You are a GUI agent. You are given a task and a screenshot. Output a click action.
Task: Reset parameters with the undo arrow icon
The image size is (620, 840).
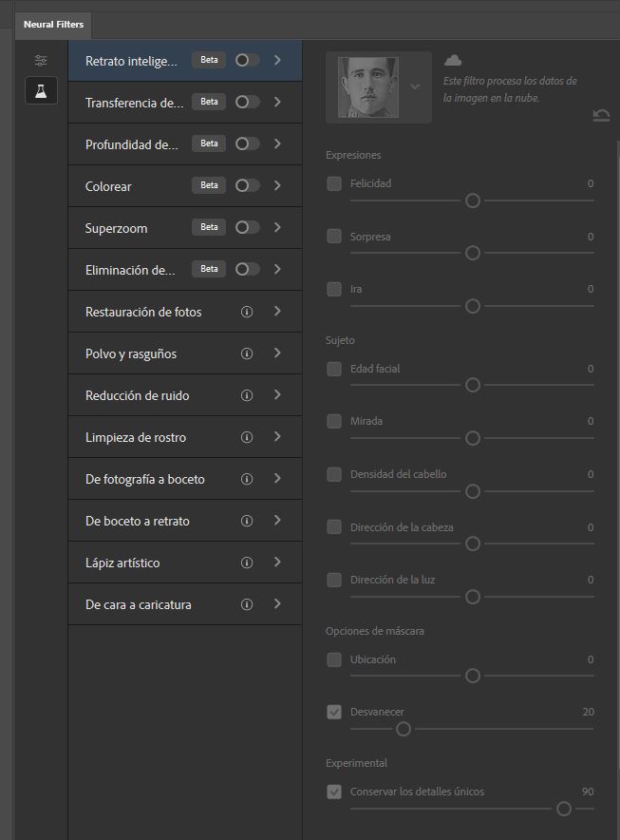click(601, 115)
